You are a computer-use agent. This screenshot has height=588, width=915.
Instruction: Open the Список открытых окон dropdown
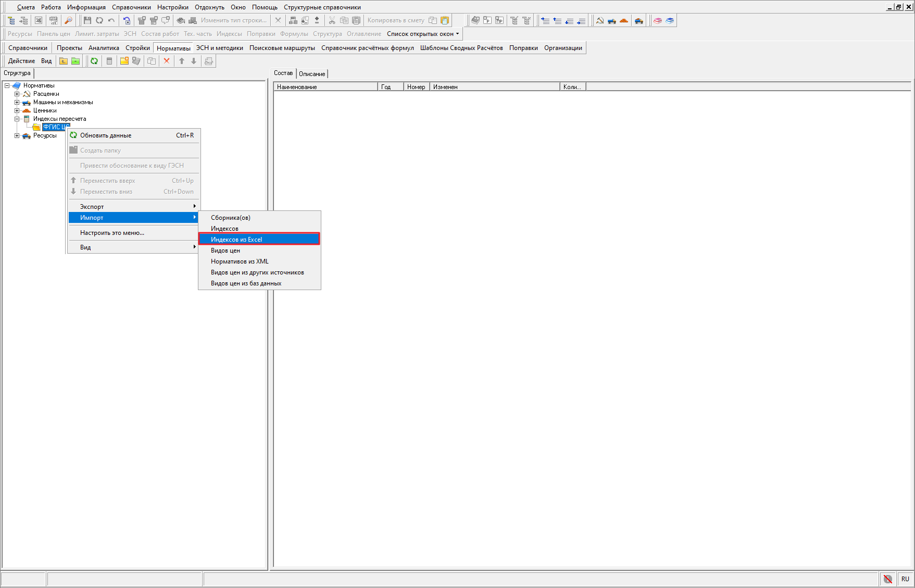point(422,34)
